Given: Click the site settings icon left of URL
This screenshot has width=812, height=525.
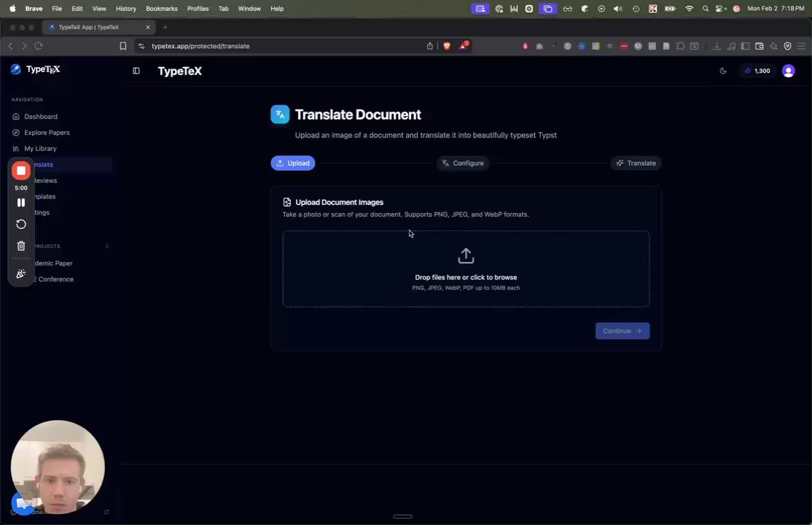Looking at the screenshot, I should tap(141, 46).
